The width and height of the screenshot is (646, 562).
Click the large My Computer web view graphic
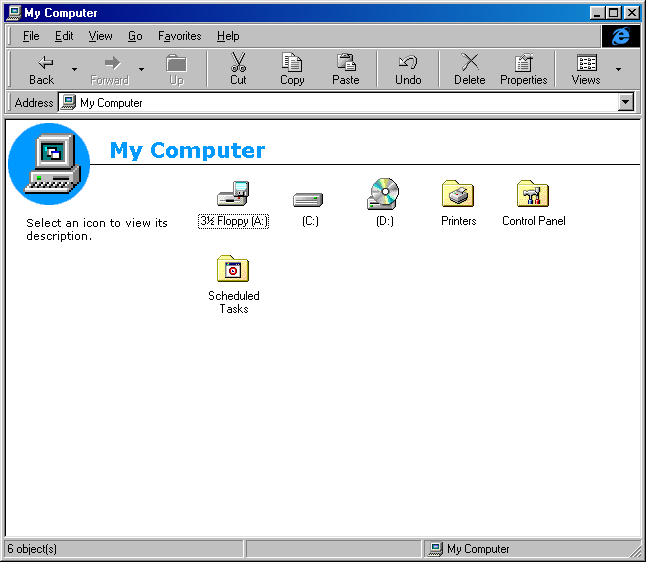[x=49, y=164]
